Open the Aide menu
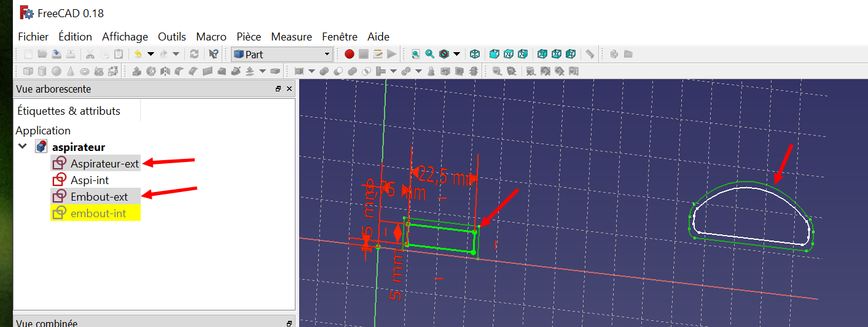 click(378, 37)
